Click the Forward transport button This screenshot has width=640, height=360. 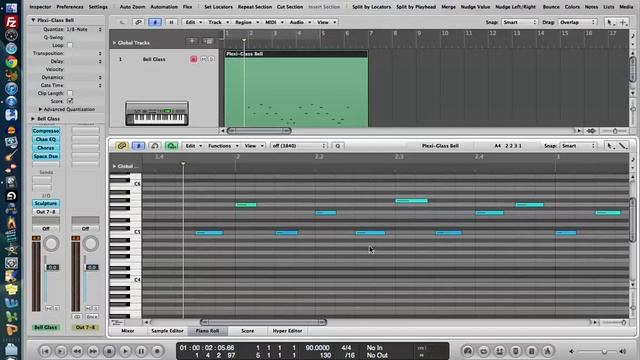pos(93,351)
